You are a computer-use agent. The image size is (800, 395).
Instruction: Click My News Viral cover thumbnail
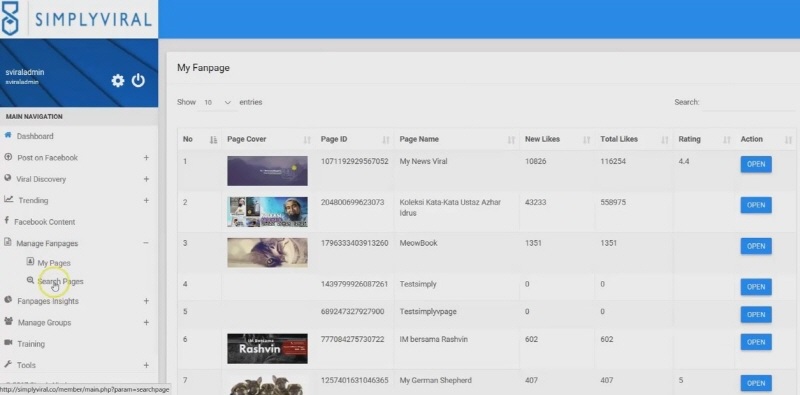pos(267,171)
